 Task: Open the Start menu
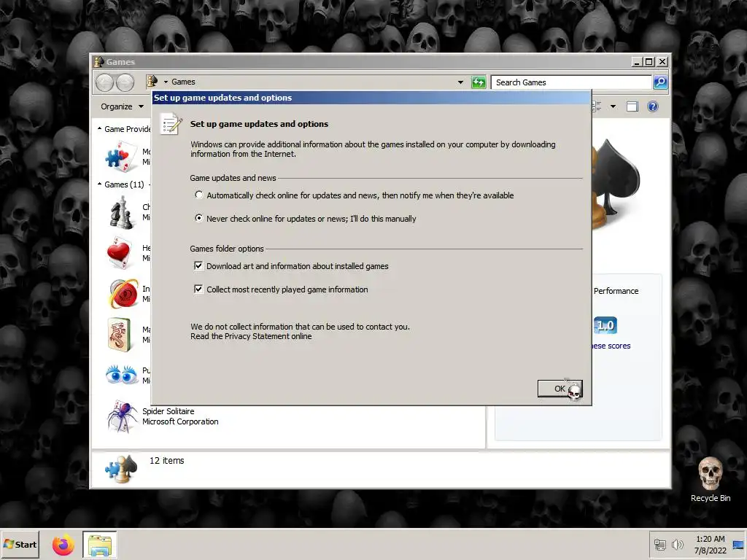pyautogui.click(x=20, y=544)
